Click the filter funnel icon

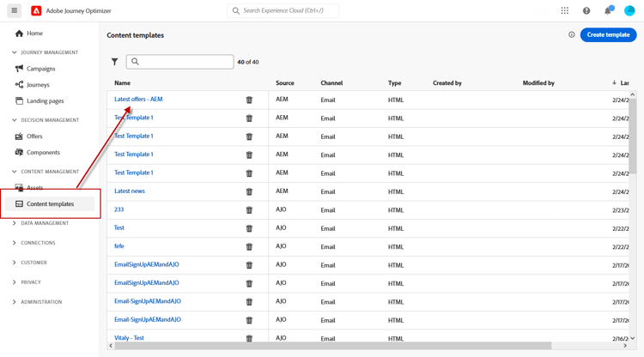(x=115, y=62)
